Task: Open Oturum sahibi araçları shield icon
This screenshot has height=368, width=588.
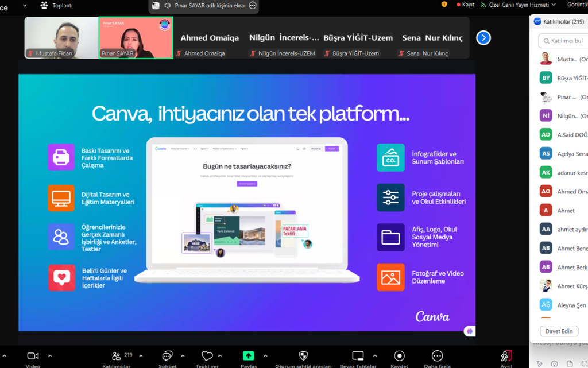Action: point(303,355)
